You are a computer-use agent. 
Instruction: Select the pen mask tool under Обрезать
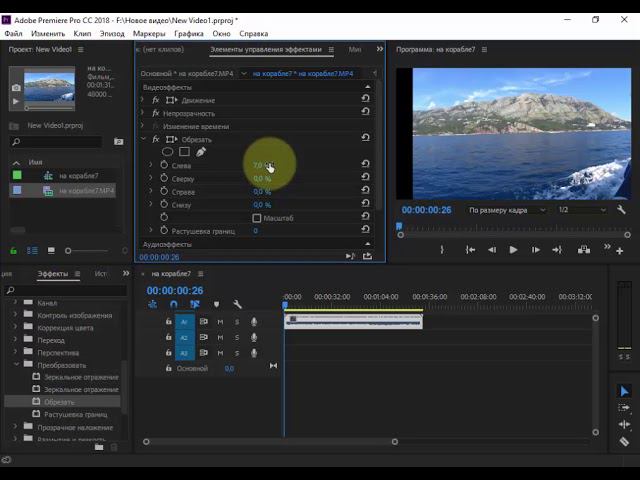pyautogui.click(x=200, y=152)
